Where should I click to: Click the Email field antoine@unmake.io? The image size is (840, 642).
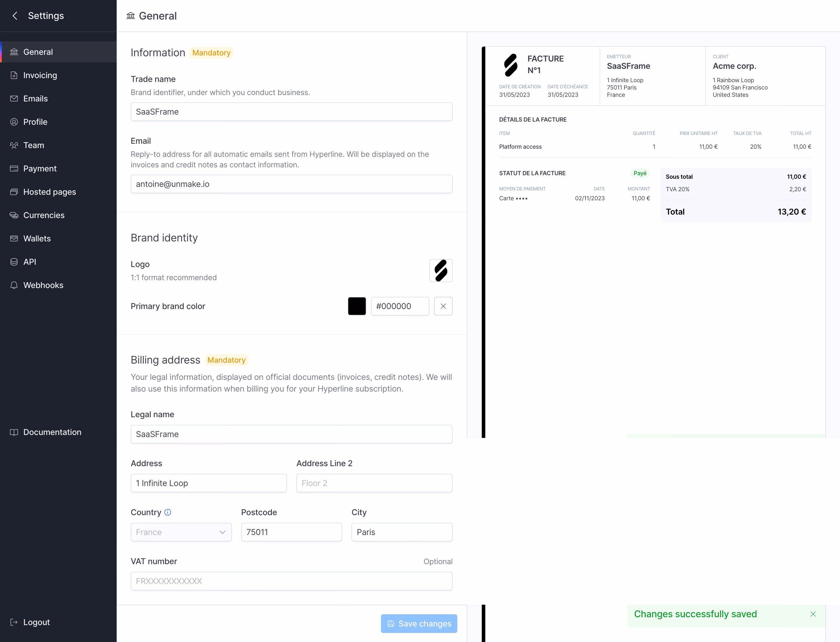pos(291,184)
